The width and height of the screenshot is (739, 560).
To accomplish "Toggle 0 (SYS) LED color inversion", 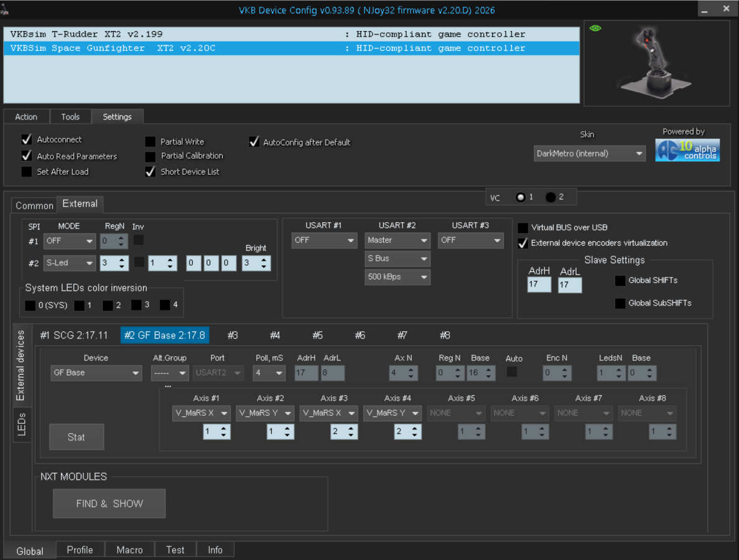I will click(x=30, y=306).
